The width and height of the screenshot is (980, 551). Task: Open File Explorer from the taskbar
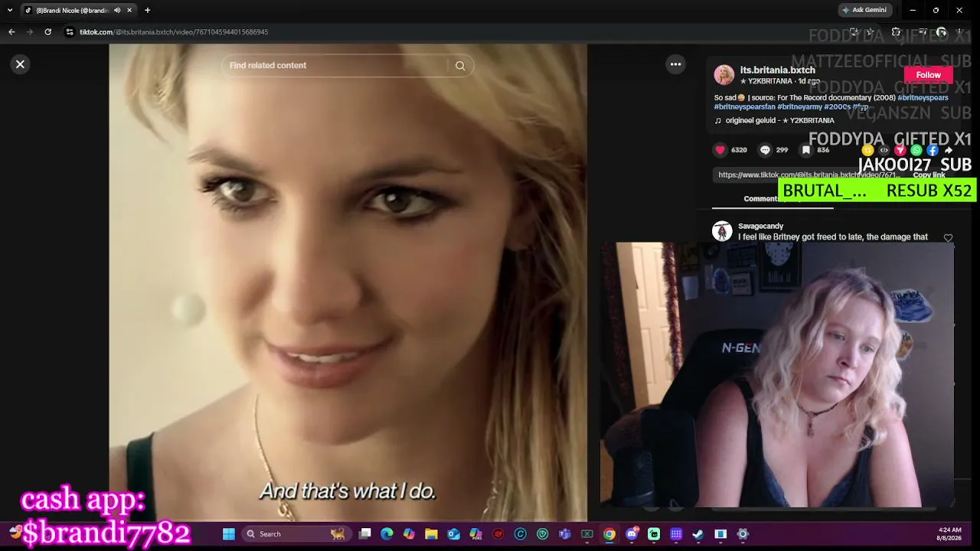click(431, 534)
